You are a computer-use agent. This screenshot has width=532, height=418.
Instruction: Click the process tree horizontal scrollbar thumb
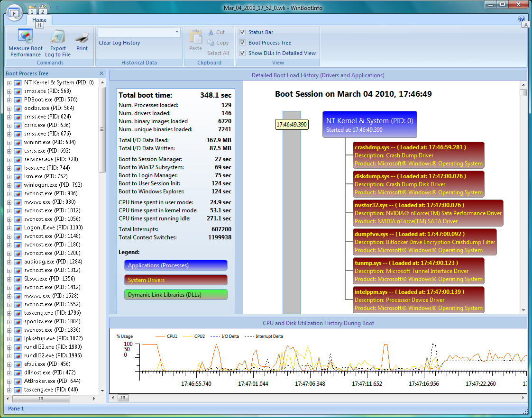coord(41,399)
